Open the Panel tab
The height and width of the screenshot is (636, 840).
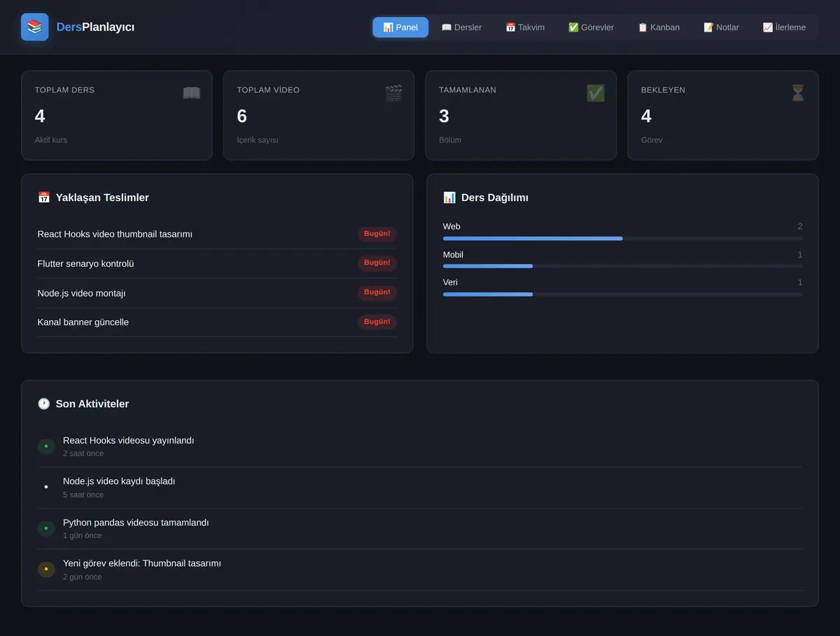click(x=400, y=27)
